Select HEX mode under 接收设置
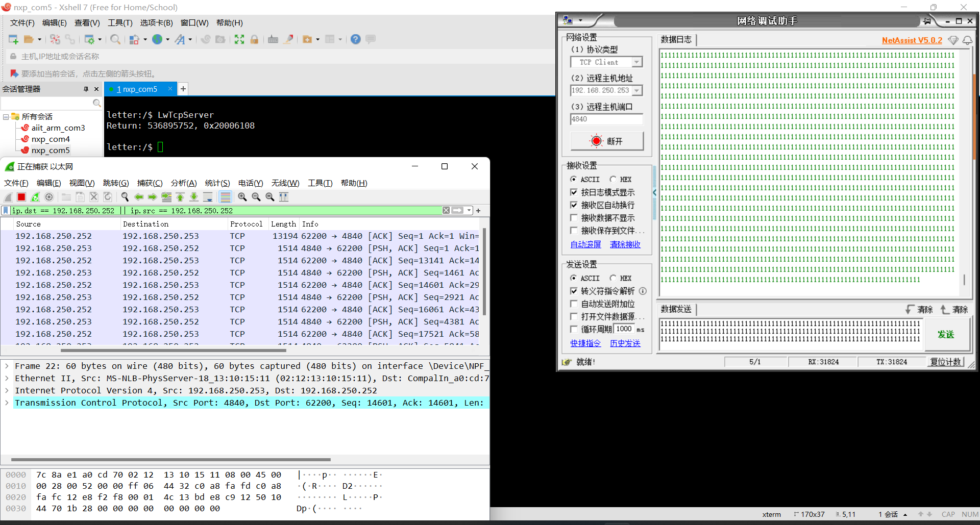The height and width of the screenshot is (525, 980). 613,179
